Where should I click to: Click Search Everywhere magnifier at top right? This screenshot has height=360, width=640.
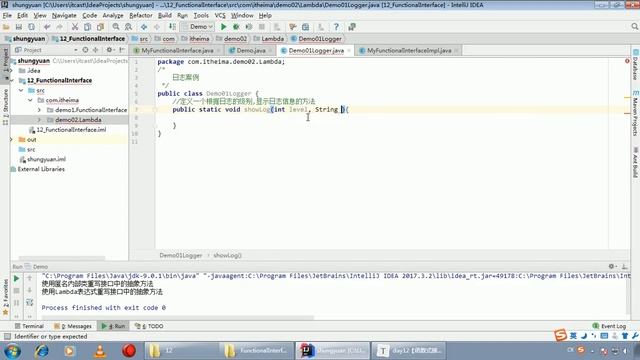pyautogui.click(x=635, y=27)
